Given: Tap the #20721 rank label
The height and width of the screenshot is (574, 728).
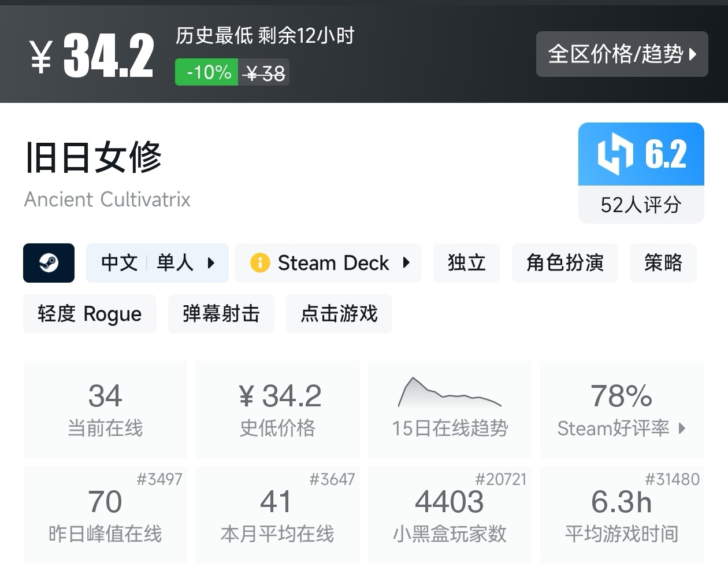Looking at the screenshot, I should (501, 479).
